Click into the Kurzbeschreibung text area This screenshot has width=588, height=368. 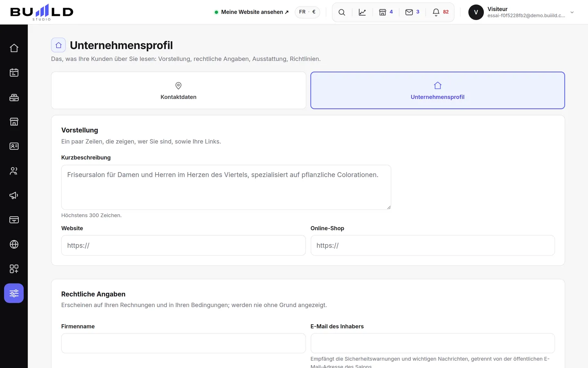(x=226, y=187)
